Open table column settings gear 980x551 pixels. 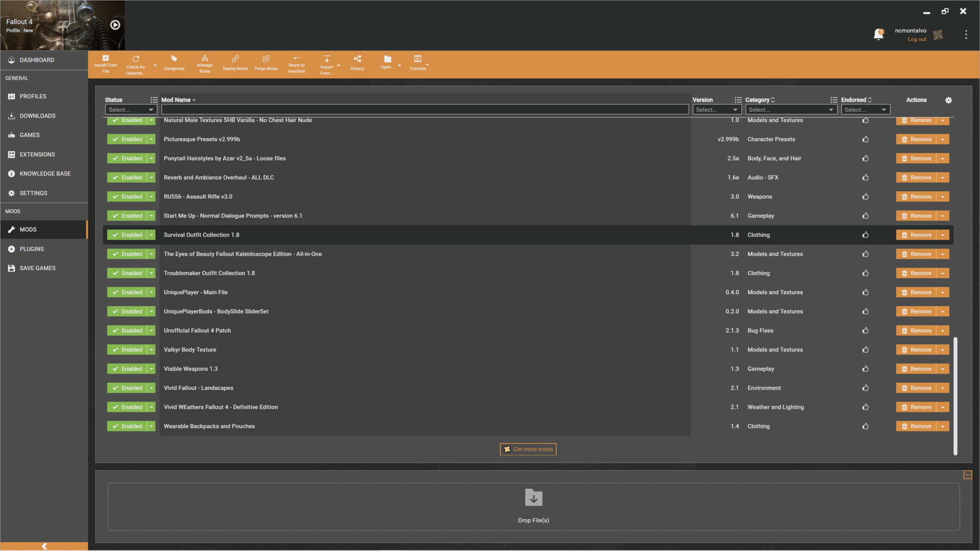click(x=948, y=100)
